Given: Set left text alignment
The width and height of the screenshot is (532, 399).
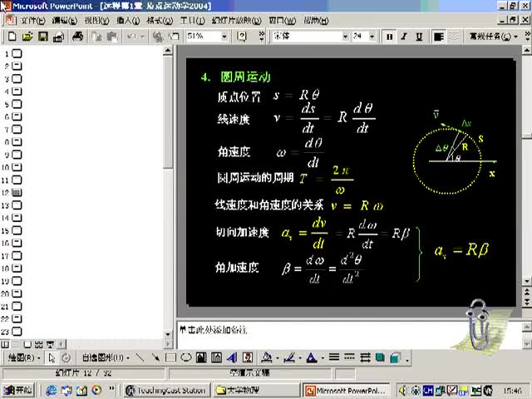Looking at the screenshot, I should click(x=439, y=37).
